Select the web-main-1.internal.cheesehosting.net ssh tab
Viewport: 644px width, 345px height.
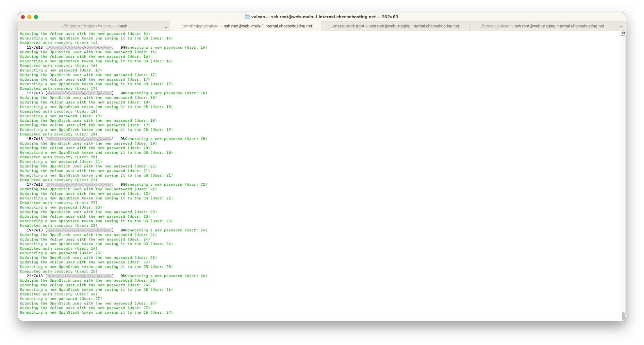[246, 26]
